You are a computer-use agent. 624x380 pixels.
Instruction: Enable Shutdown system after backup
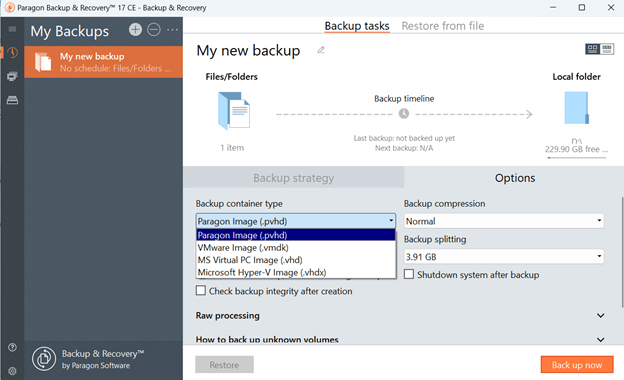point(409,274)
